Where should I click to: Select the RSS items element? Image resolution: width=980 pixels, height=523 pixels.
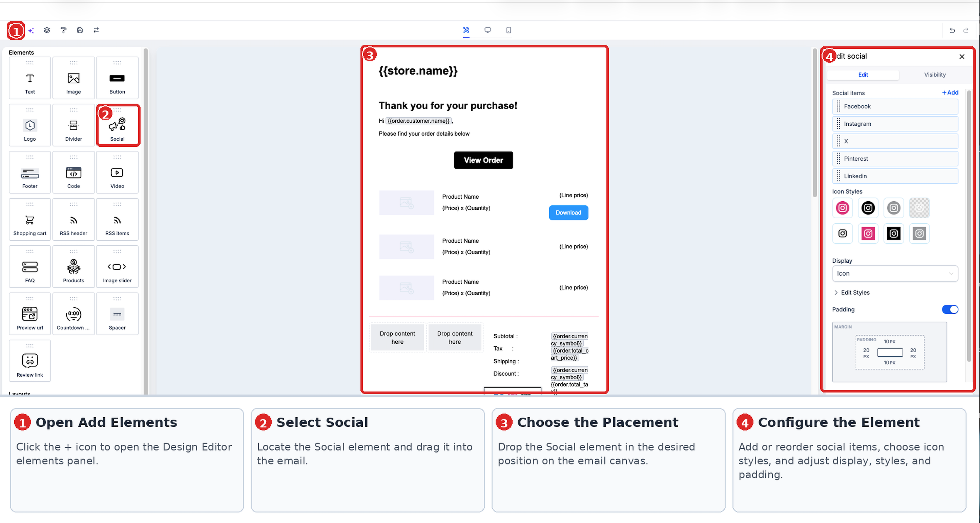click(x=117, y=220)
